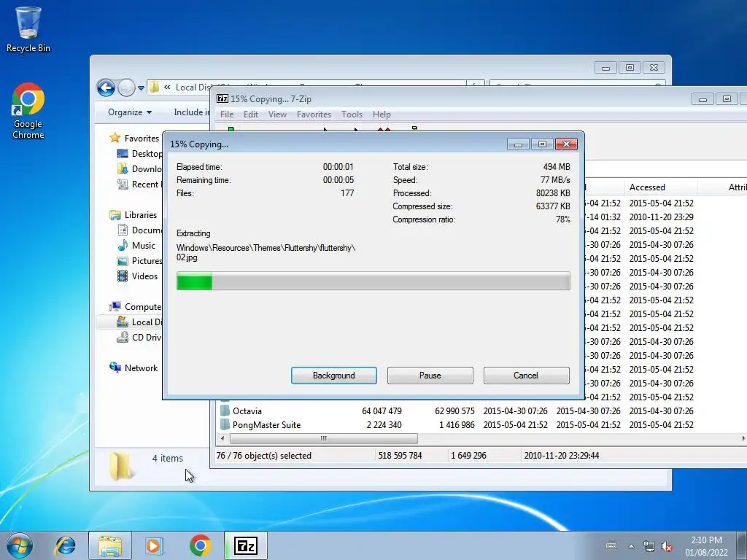
Task: Click the PongMaster Suite folder icon
Action: pyautogui.click(x=225, y=424)
